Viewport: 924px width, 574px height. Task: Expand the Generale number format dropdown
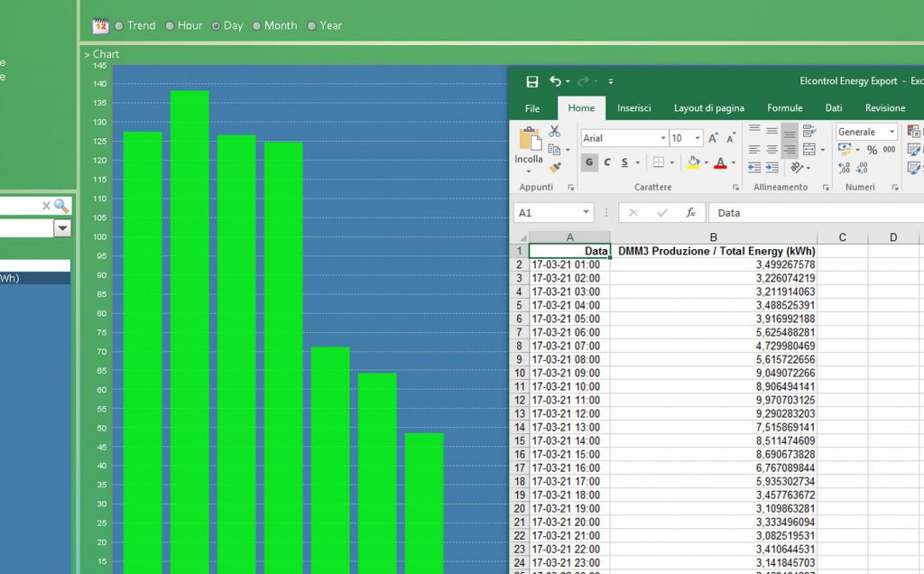pyautogui.click(x=892, y=132)
